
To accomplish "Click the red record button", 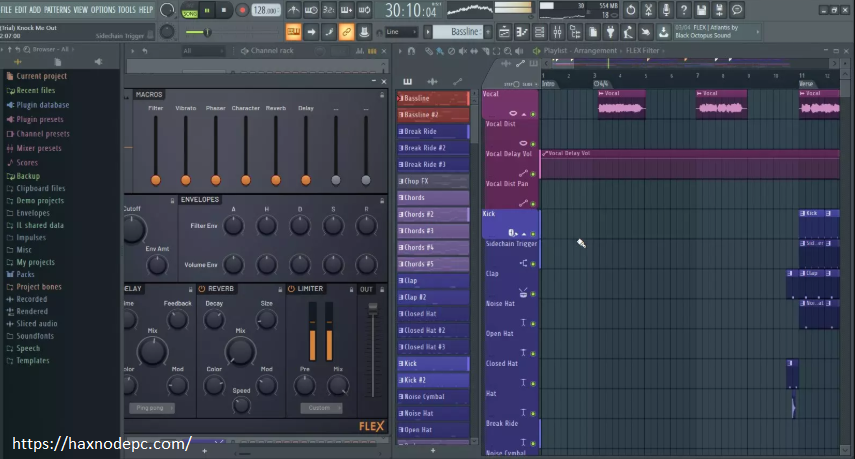I will (x=242, y=10).
